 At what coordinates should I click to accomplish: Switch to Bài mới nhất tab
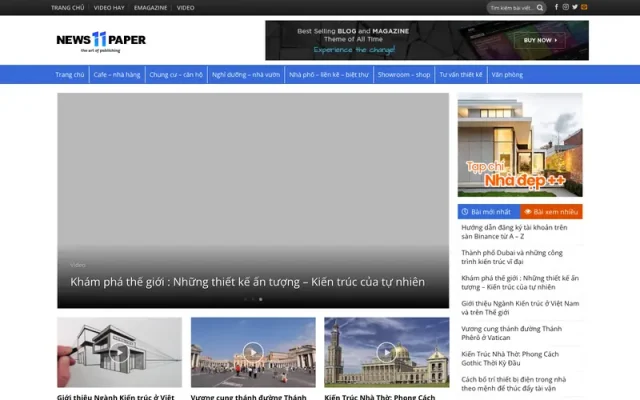(x=489, y=212)
